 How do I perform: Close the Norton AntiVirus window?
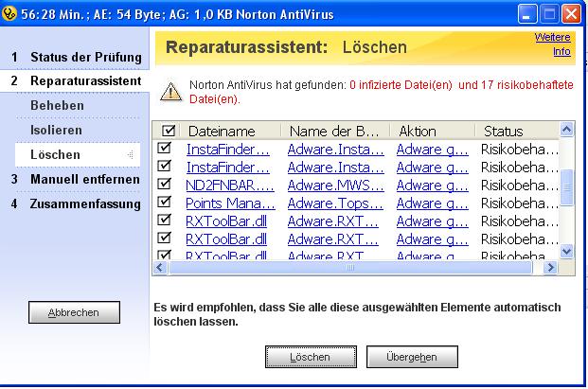[x=571, y=14]
